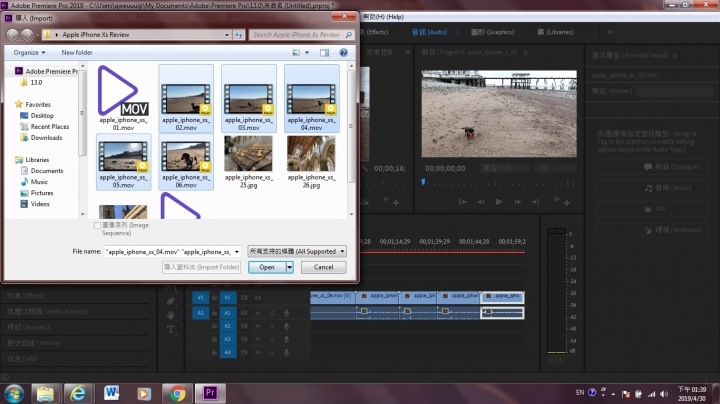
Task: Open Microsoft Word from taskbar
Action: (x=111, y=393)
